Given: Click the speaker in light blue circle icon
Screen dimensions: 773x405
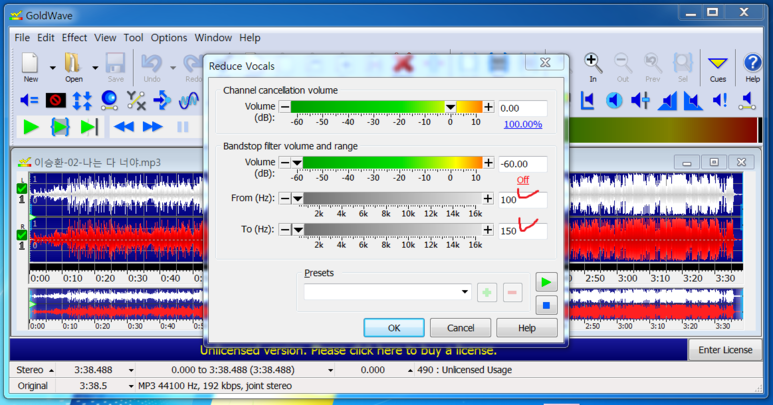Looking at the screenshot, I should coord(614,101).
